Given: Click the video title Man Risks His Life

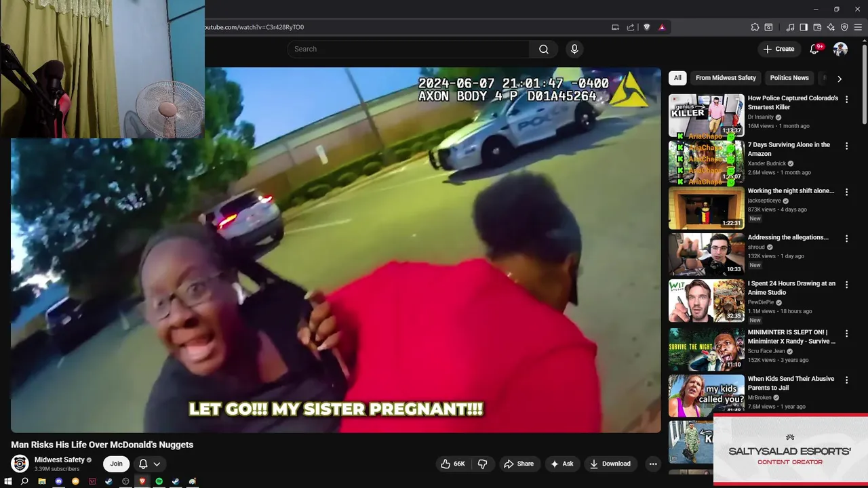Looking at the screenshot, I should [102, 445].
